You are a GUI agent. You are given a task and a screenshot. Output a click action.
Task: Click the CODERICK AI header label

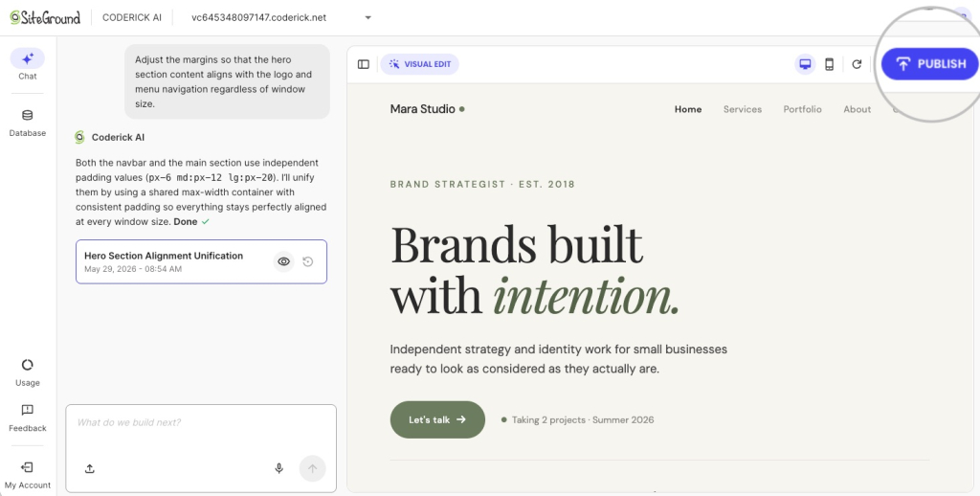[x=132, y=17]
